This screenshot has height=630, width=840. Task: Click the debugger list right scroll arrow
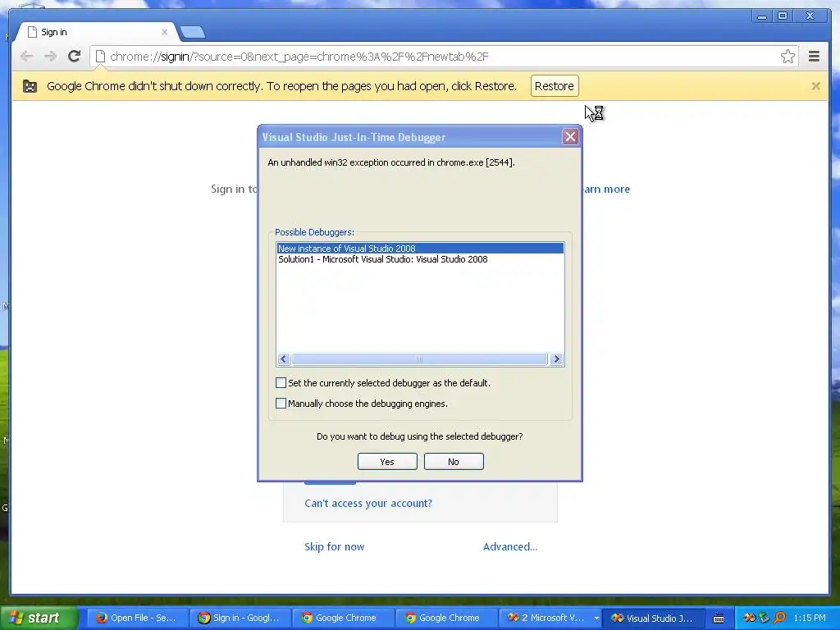[x=556, y=359]
